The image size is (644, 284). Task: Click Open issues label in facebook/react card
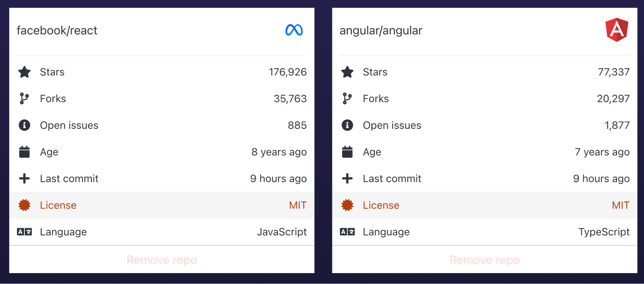click(69, 125)
